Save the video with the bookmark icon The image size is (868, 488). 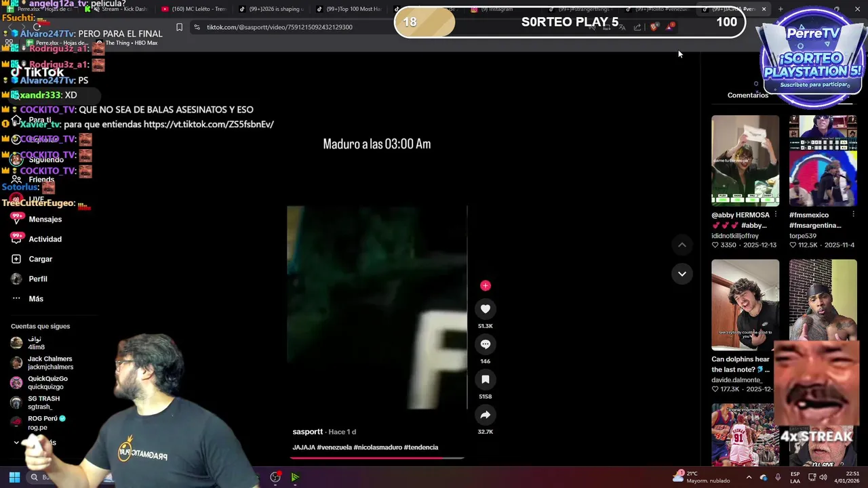coord(485,380)
